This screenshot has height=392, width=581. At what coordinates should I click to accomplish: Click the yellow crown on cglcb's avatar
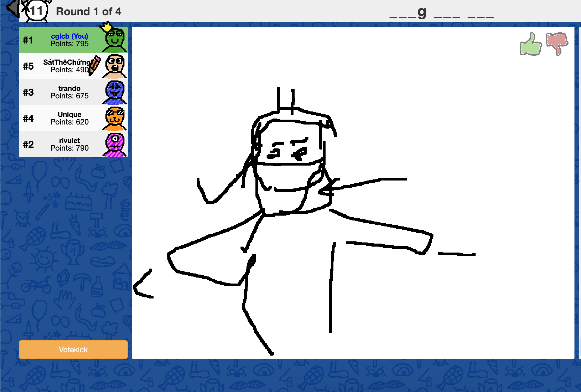pyautogui.click(x=106, y=27)
